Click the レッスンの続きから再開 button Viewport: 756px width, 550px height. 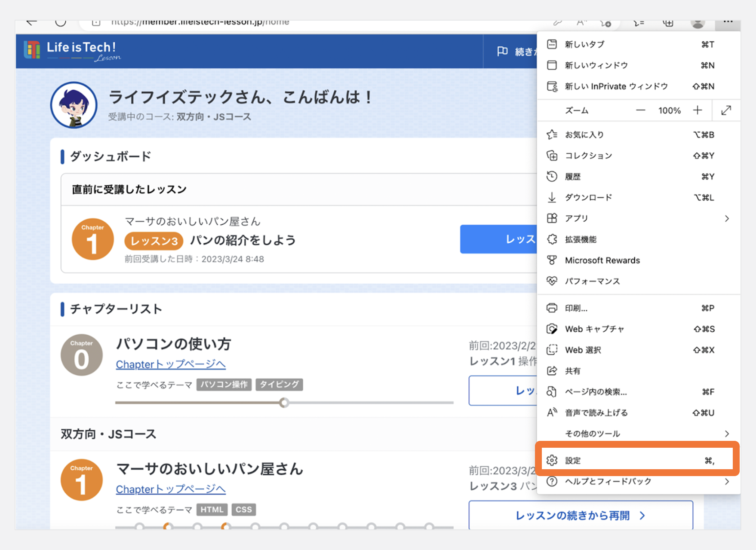click(580, 515)
